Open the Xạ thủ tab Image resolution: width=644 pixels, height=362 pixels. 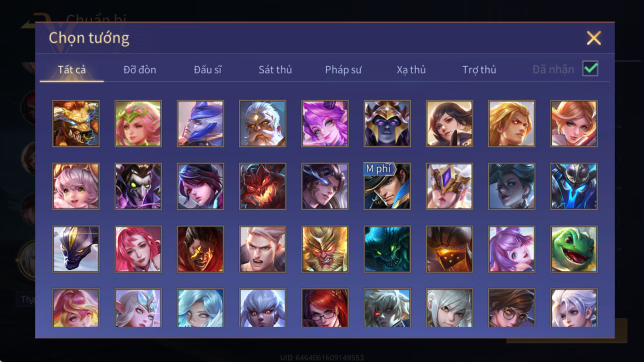pyautogui.click(x=411, y=70)
